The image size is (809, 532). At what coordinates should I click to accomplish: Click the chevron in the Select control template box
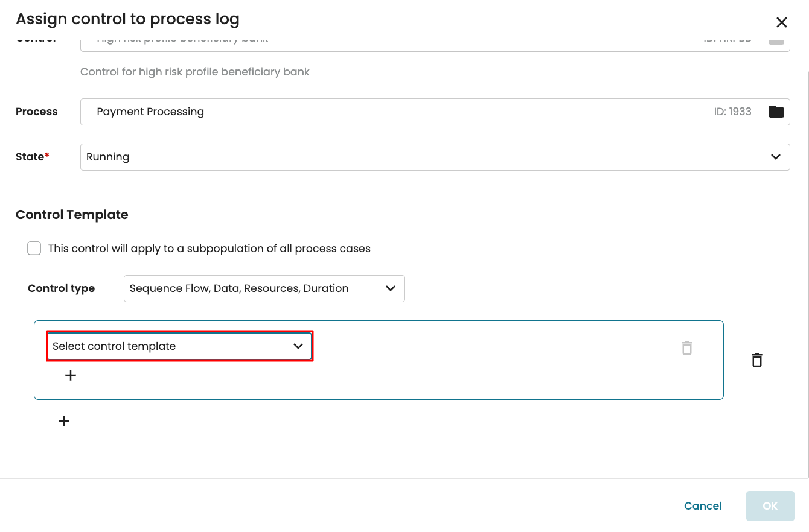pyautogui.click(x=298, y=346)
